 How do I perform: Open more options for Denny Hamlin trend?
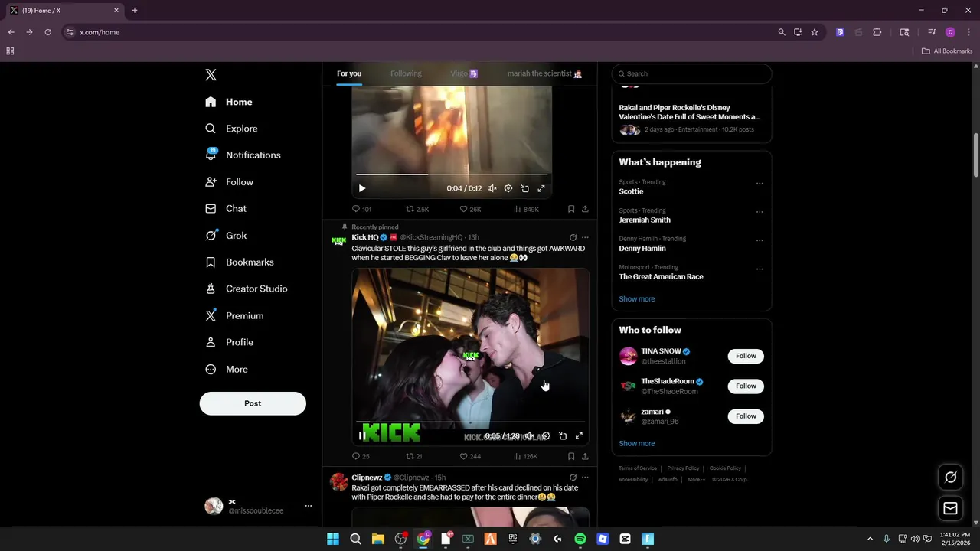tap(759, 240)
